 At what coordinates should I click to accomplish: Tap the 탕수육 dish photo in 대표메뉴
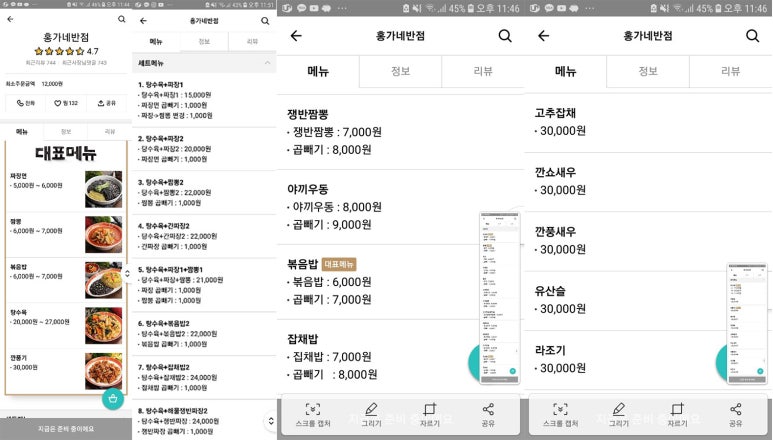pos(104,325)
